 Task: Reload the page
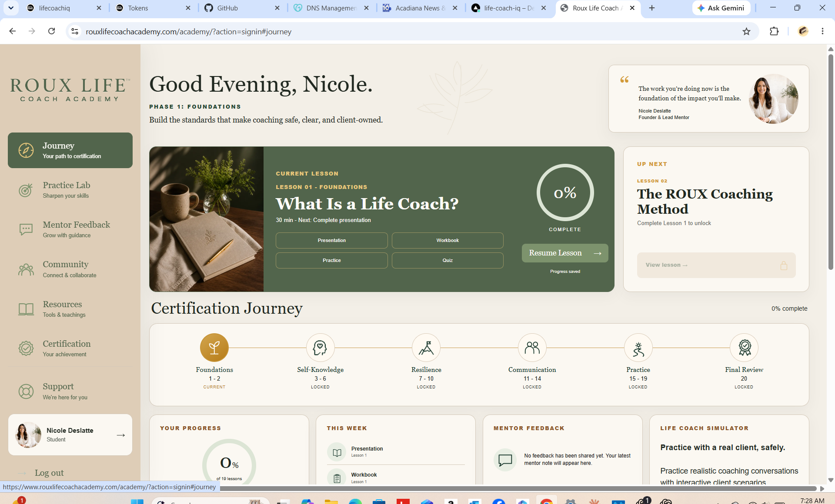51,31
